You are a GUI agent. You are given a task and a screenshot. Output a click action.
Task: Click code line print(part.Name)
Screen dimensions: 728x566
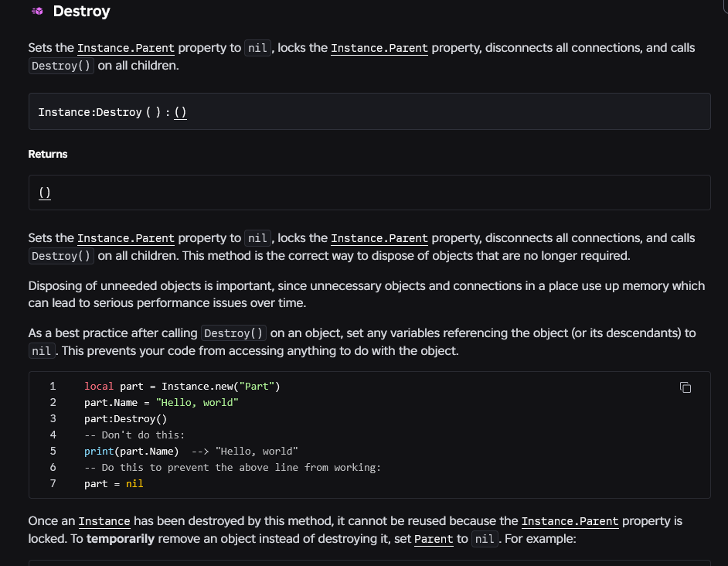(191, 452)
